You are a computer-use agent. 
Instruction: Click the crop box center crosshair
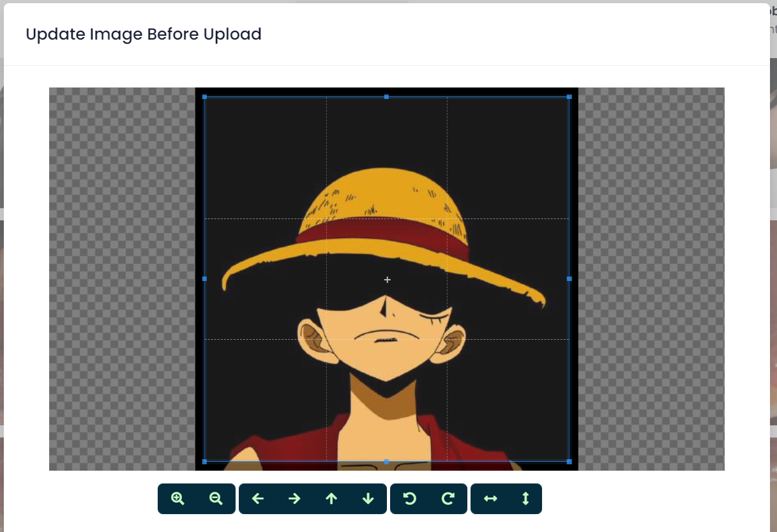pos(387,280)
